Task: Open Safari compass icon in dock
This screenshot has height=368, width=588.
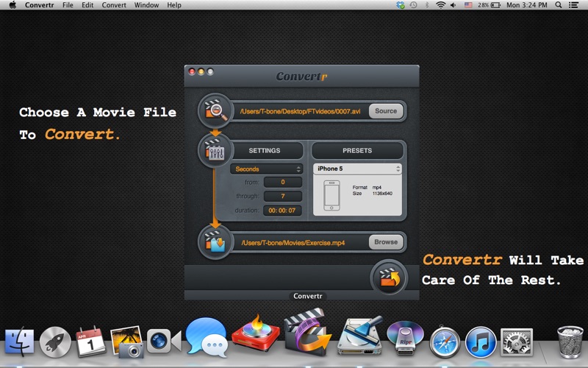Action: click(x=445, y=342)
